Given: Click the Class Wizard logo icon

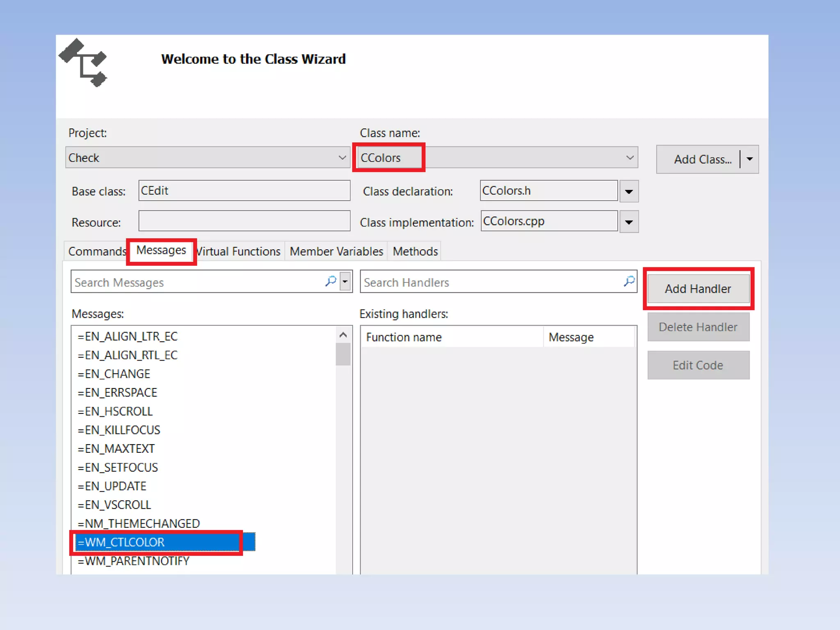Looking at the screenshot, I should tap(84, 63).
